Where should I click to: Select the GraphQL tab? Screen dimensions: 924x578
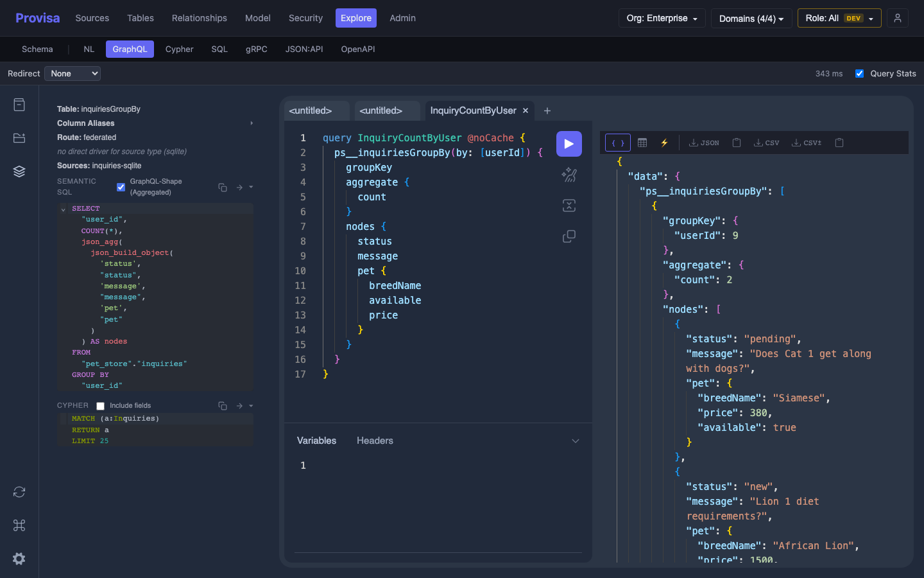[130, 49]
